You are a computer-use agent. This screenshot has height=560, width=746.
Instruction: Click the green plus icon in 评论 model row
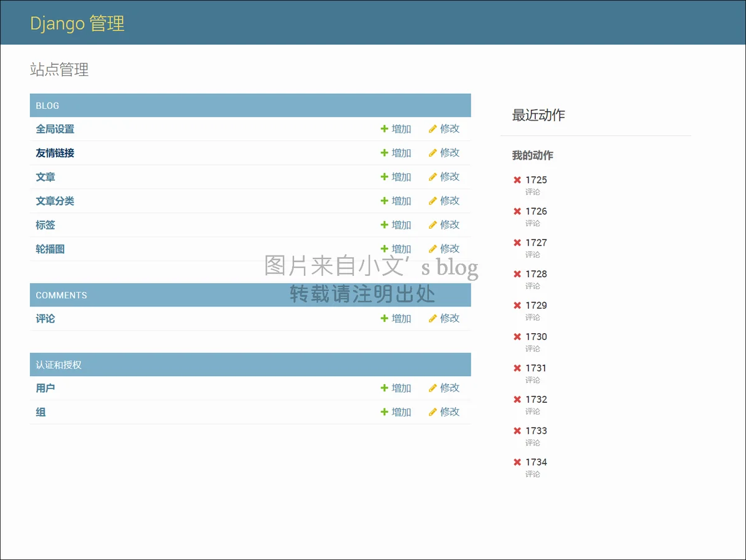[384, 318]
